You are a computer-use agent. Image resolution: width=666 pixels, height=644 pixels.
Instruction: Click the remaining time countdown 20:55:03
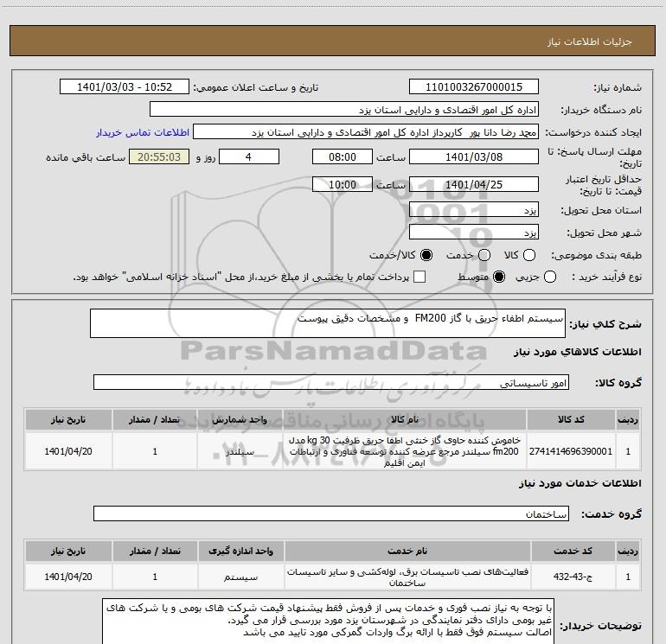(x=159, y=156)
